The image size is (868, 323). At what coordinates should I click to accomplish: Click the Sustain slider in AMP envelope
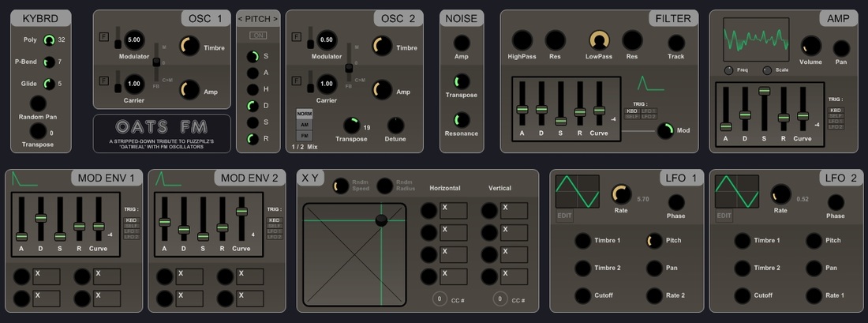(765, 91)
